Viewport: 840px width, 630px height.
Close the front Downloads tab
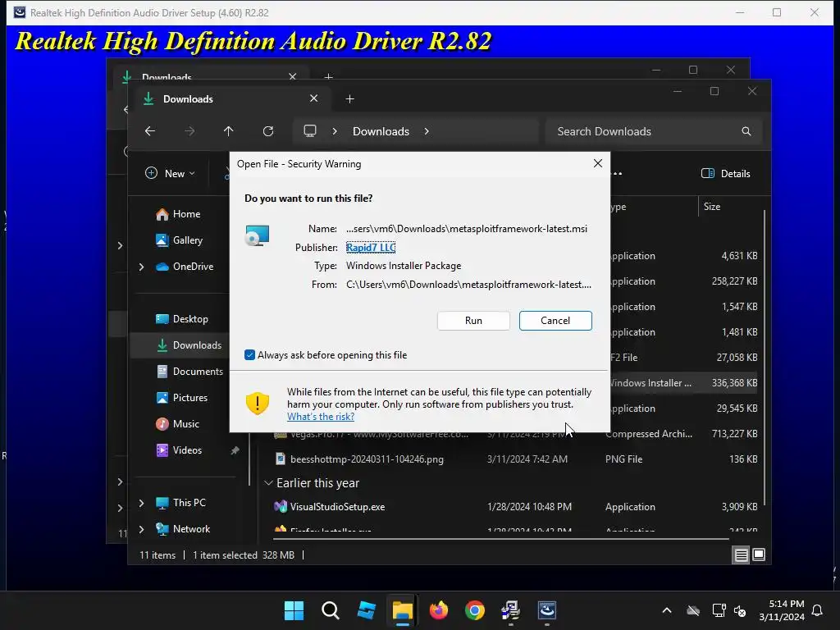[314, 98]
